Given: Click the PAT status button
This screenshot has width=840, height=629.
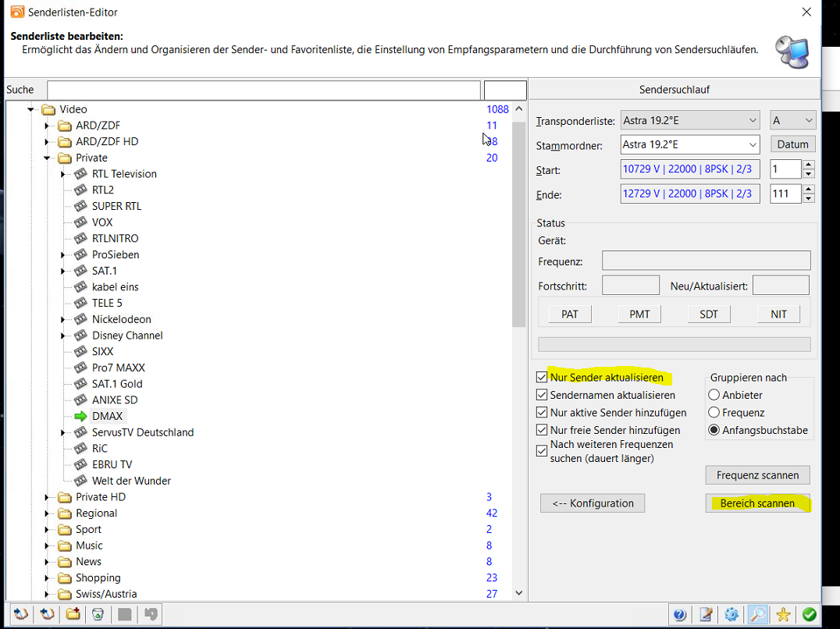Looking at the screenshot, I should pos(570,314).
